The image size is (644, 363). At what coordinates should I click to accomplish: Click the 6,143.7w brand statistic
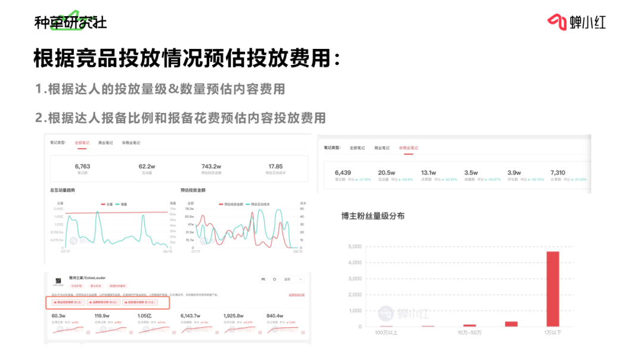[x=191, y=316]
